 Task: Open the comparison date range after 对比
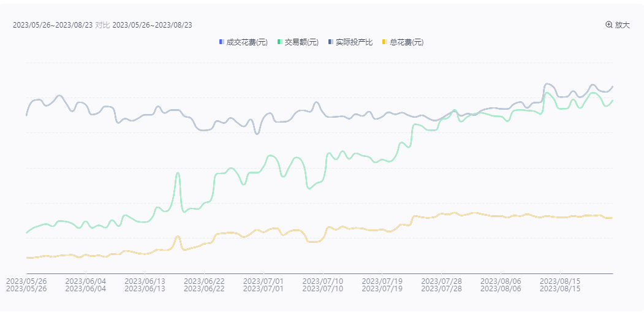(153, 25)
